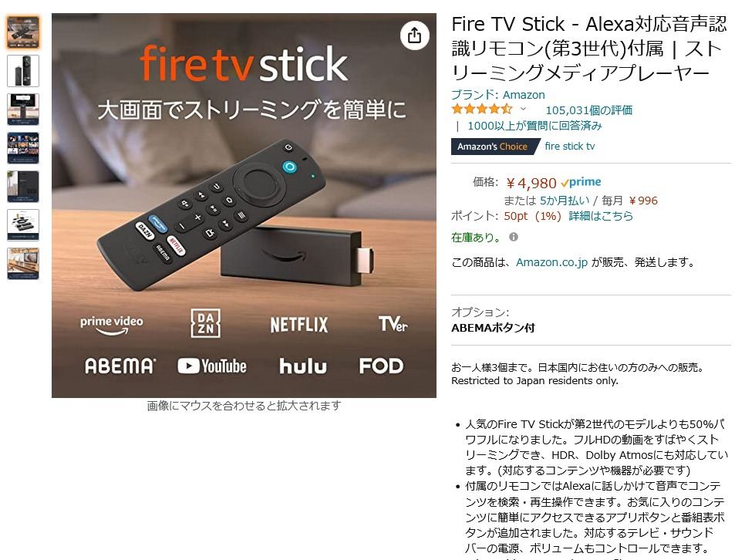Open the in-stock info circle icon

[x=514, y=237]
